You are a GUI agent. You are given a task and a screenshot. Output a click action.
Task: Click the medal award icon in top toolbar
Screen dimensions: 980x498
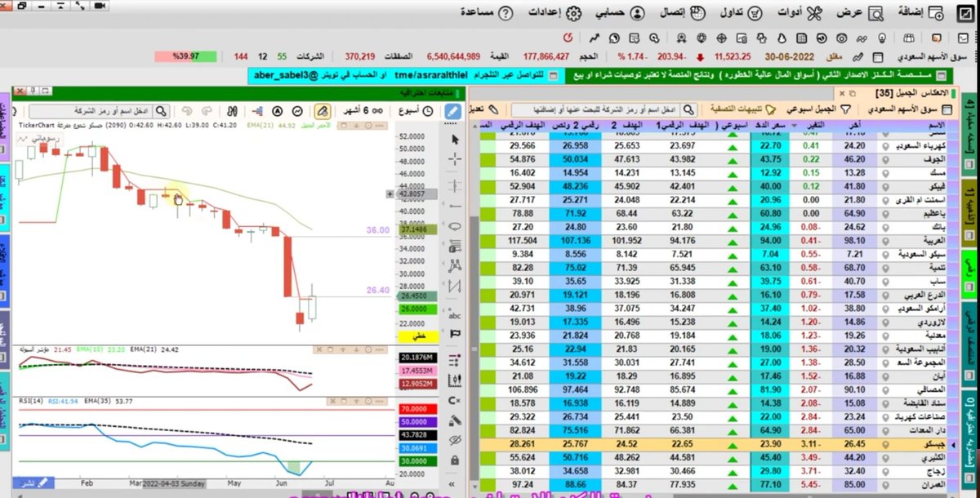680,38
